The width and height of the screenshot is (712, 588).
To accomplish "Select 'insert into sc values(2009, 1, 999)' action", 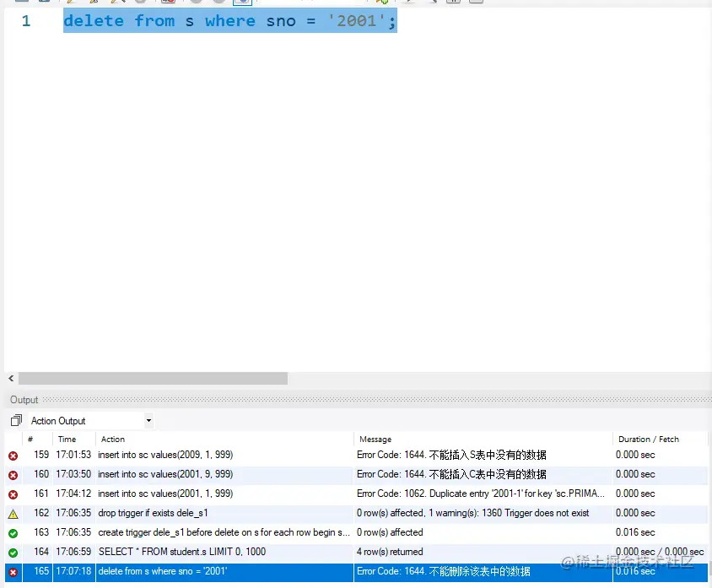I will pos(165,455).
